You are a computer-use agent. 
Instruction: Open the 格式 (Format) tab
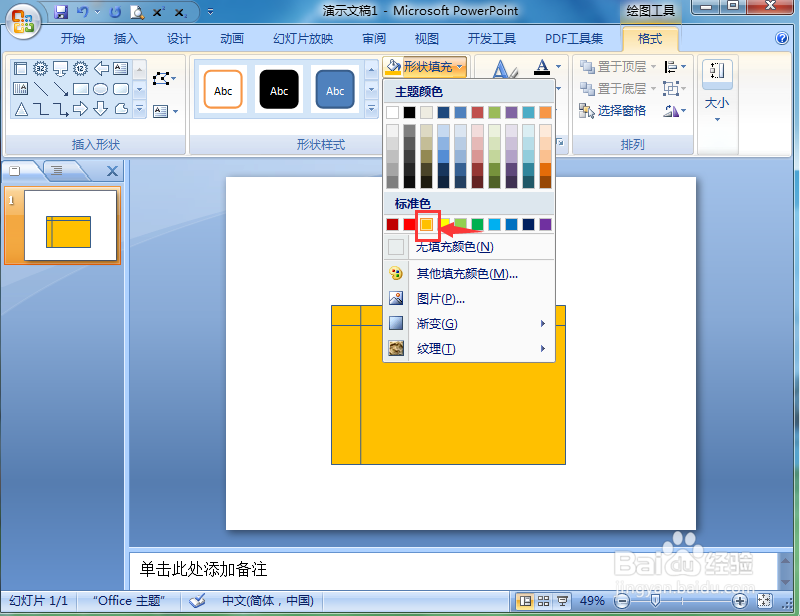tap(650, 38)
